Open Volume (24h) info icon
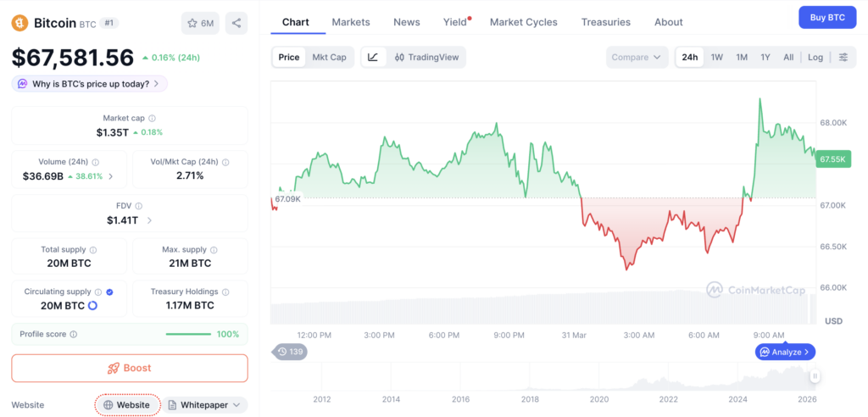Image resolution: width=868 pixels, height=417 pixels. tap(95, 162)
